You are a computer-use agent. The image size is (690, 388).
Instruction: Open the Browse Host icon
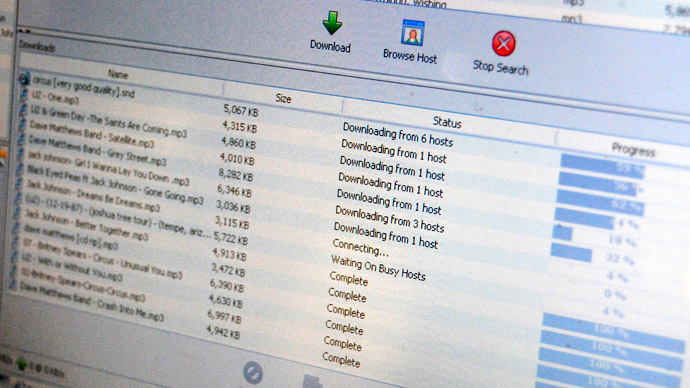(412, 33)
